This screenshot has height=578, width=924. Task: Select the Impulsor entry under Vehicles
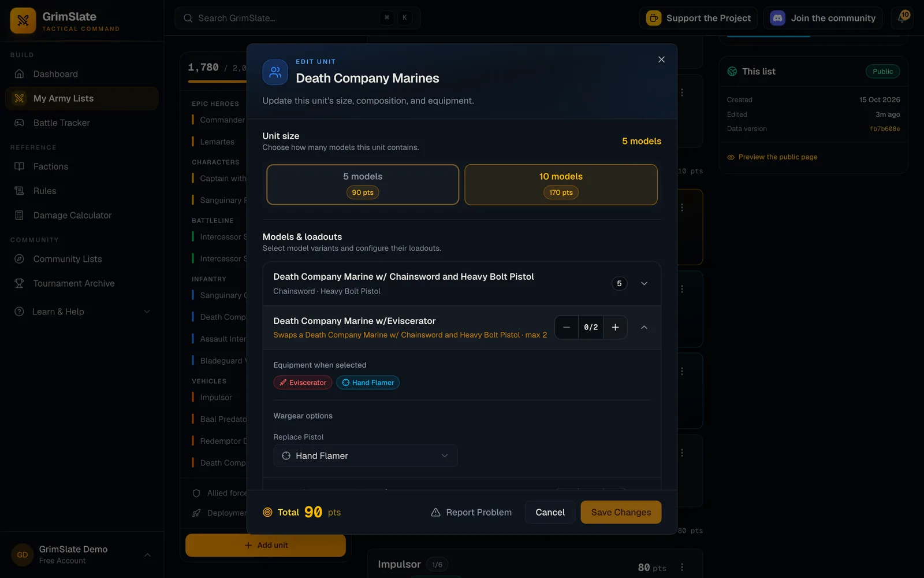pos(216,397)
